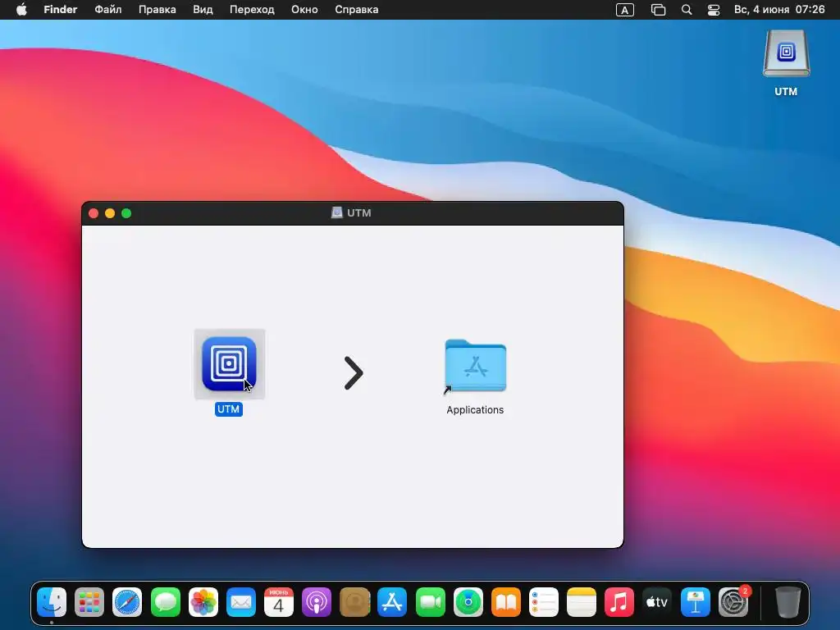Open the Справка menu
Viewport: 840px width, 630px height.
tap(357, 10)
